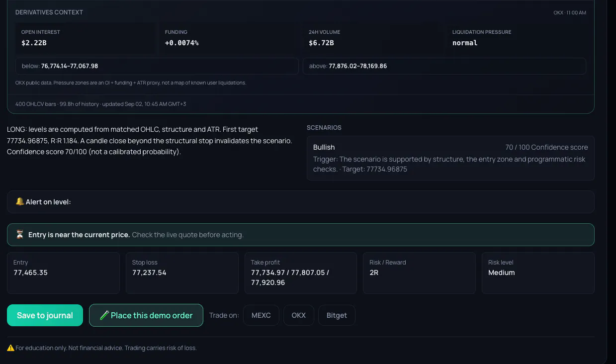This screenshot has height=364, width=616.
Task: Place this demo order
Action: click(146, 315)
